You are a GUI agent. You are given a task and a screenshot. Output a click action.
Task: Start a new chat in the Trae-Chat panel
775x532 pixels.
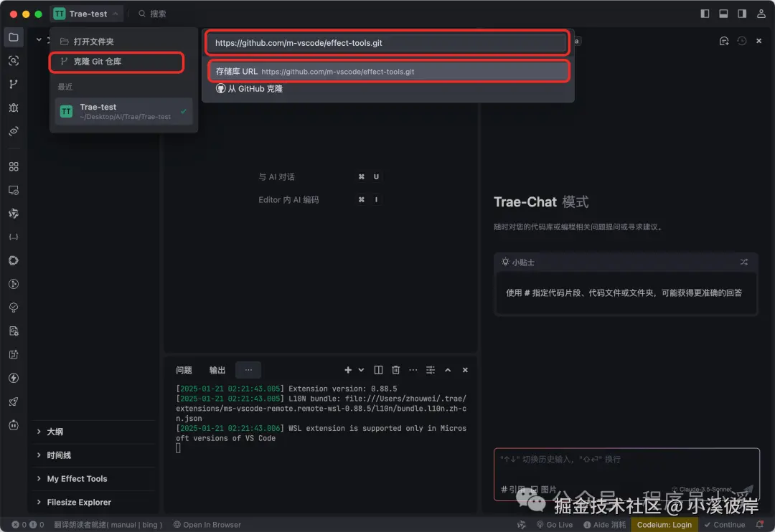tap(723, 41)
